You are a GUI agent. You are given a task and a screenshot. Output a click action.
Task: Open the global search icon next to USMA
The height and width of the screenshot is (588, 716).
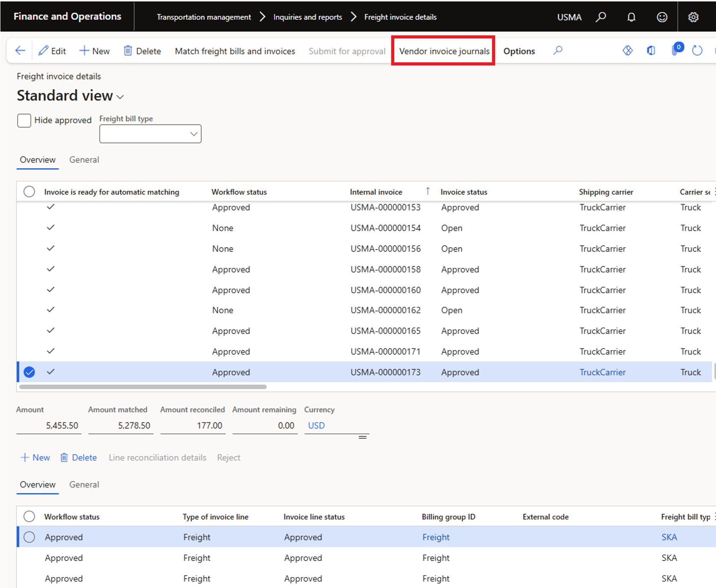pos(601,17)
